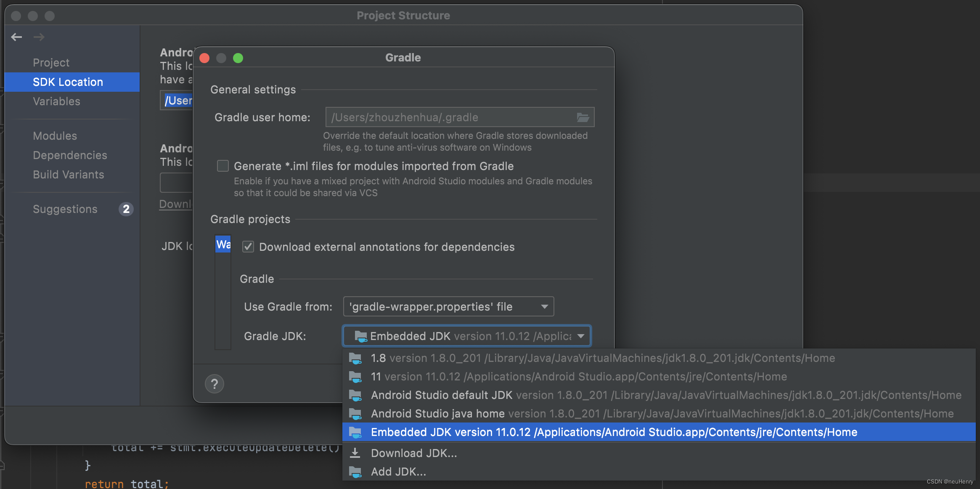
Task: Click the Android SDK location field in Project Structure
Action: point(177,101)
